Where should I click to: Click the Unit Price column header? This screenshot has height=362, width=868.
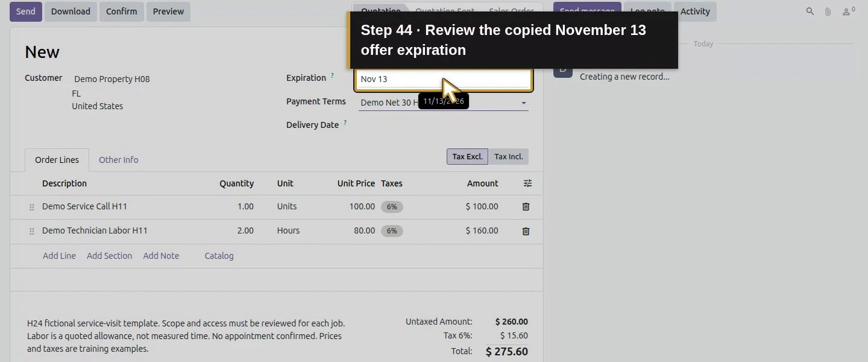tap(356, 183)
